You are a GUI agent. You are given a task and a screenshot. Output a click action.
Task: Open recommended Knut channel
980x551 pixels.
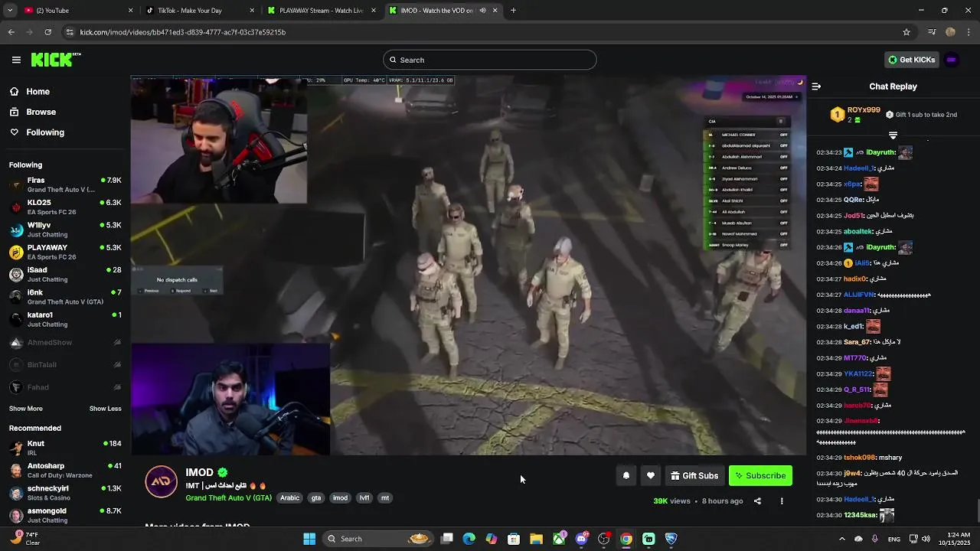(65, 448)
